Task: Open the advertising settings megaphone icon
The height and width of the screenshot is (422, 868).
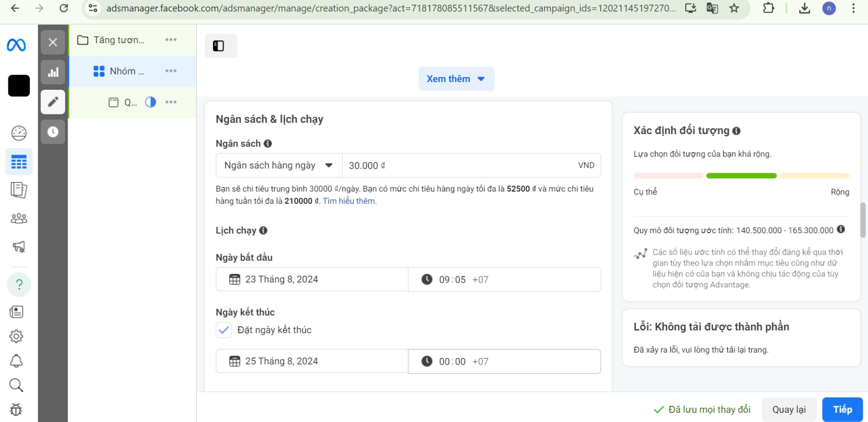Action: tap(19, 247)
